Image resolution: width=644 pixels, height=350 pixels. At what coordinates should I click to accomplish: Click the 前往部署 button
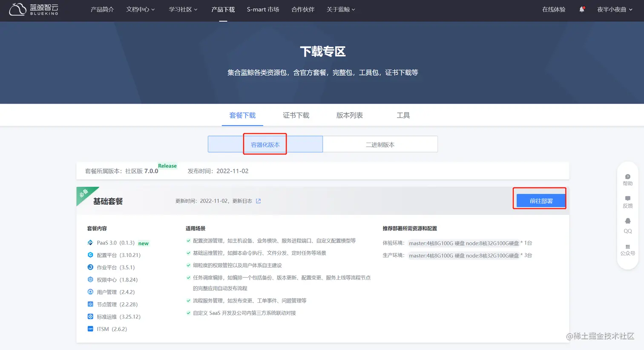[541, 201]
